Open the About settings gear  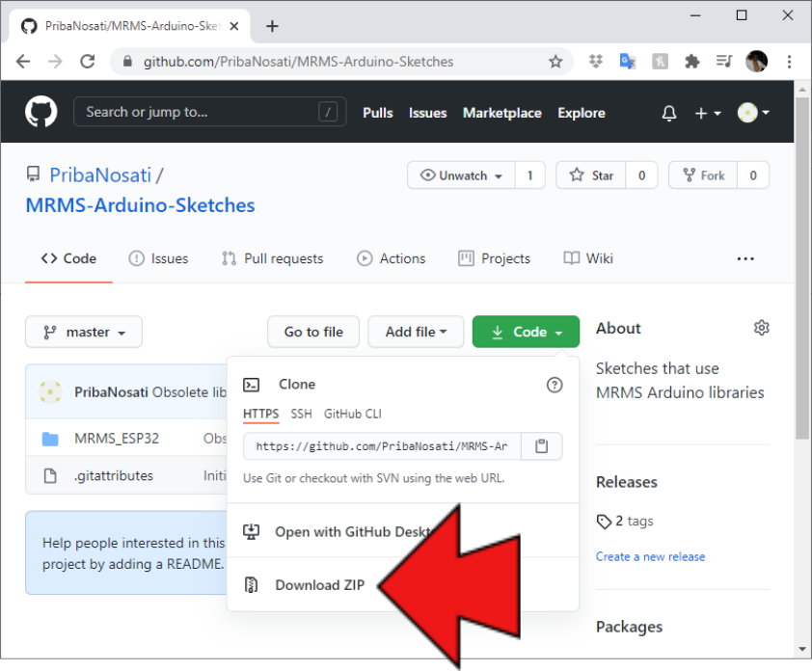coord(761,328)
